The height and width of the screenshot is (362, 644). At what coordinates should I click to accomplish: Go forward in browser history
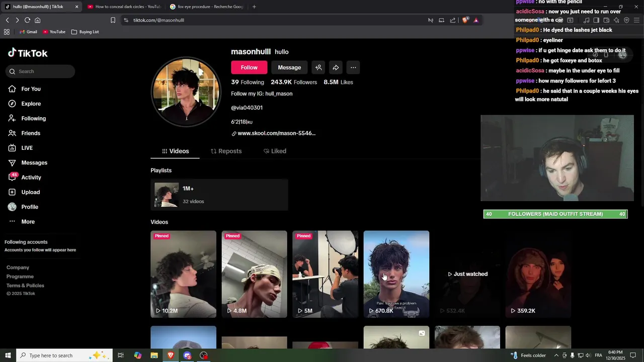click(x=17, y=20)
